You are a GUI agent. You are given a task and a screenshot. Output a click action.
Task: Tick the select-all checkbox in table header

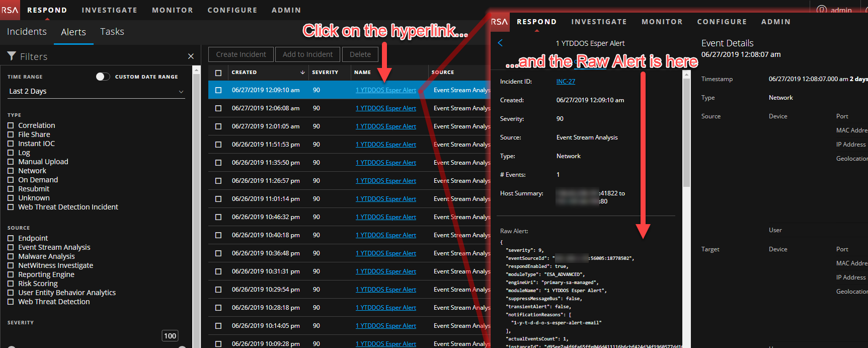(218, 73)
